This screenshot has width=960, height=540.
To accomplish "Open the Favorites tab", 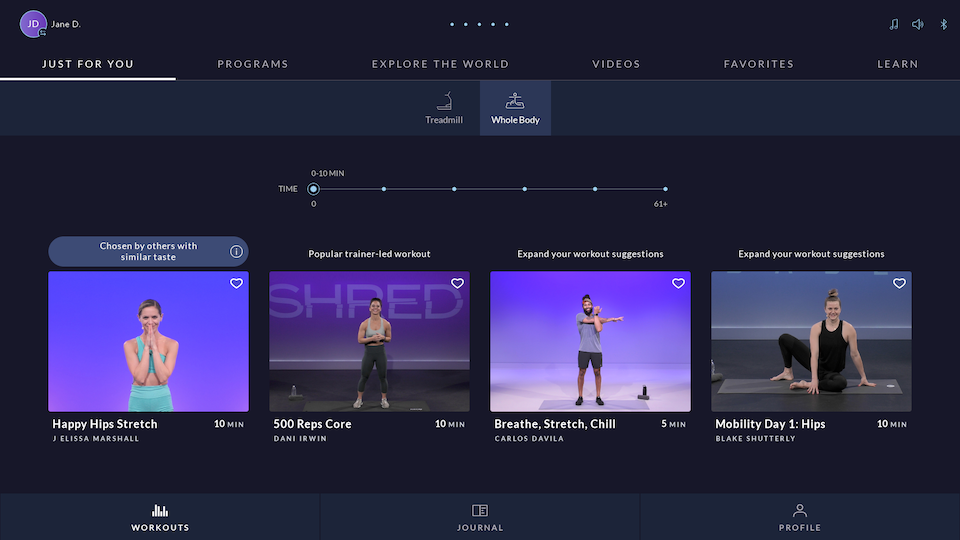I will click(x=759, y=64).
